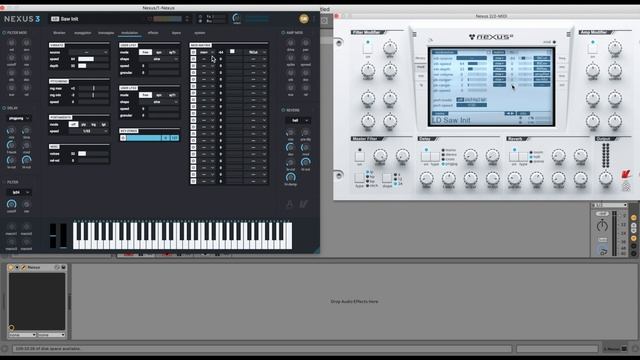Open the first mod matrix destination dropdown
Viewport: 640px width, 360px height.
[x=256, y=52]
